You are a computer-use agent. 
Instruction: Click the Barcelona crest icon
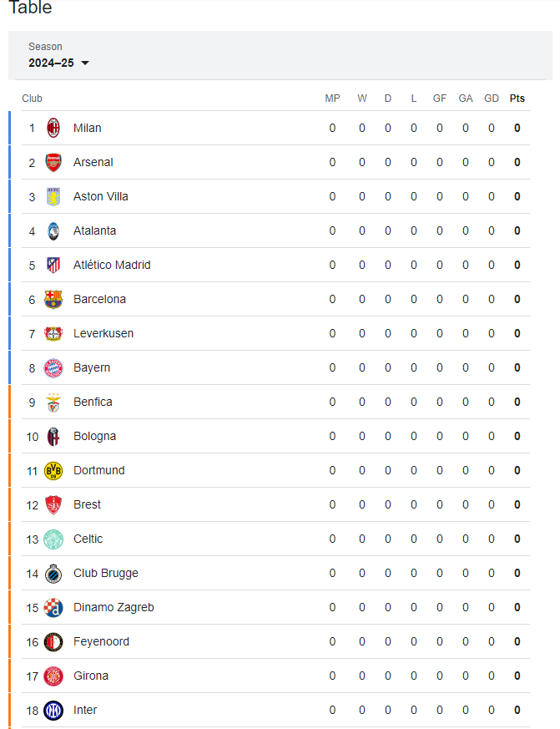click(x=53, y=300)
